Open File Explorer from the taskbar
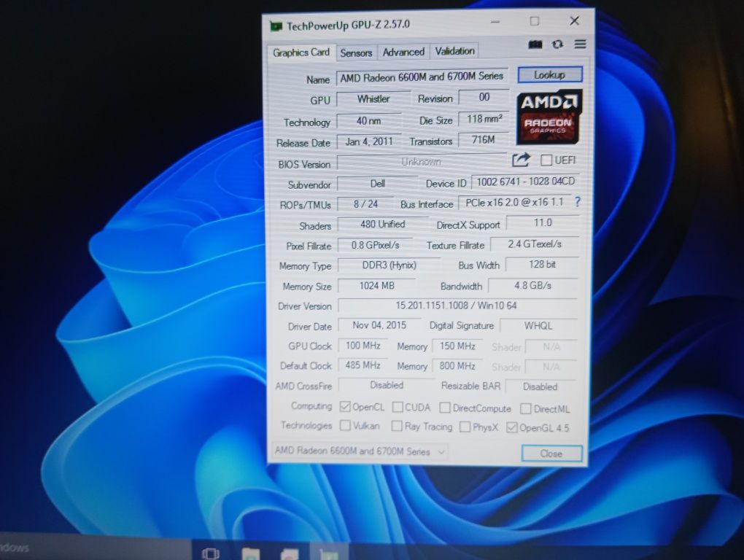744x560 pixels. (250, 553)
